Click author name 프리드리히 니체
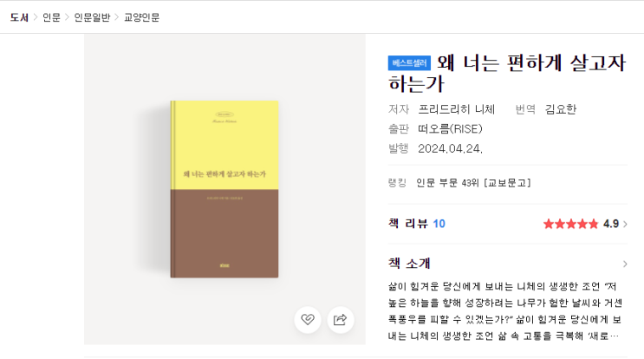 [456, 109]
